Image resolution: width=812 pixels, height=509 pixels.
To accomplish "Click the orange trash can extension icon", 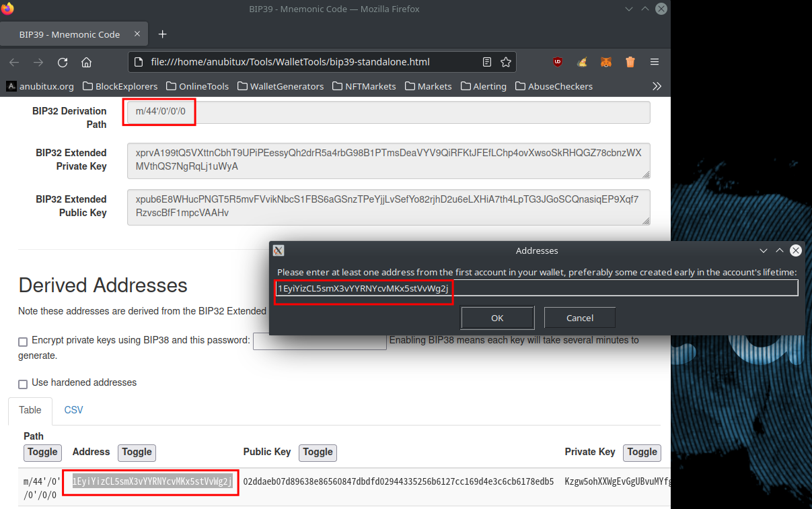I will tap(630, 62).
